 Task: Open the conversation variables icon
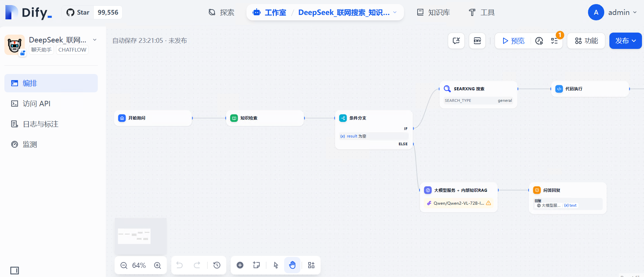pyautogui.click(x=456, y=41)
